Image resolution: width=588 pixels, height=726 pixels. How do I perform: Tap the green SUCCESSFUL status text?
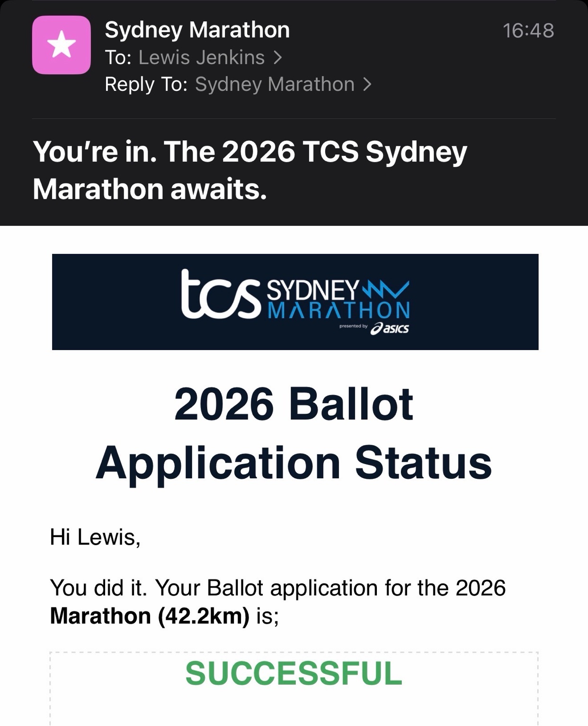(x=294, y=673)
